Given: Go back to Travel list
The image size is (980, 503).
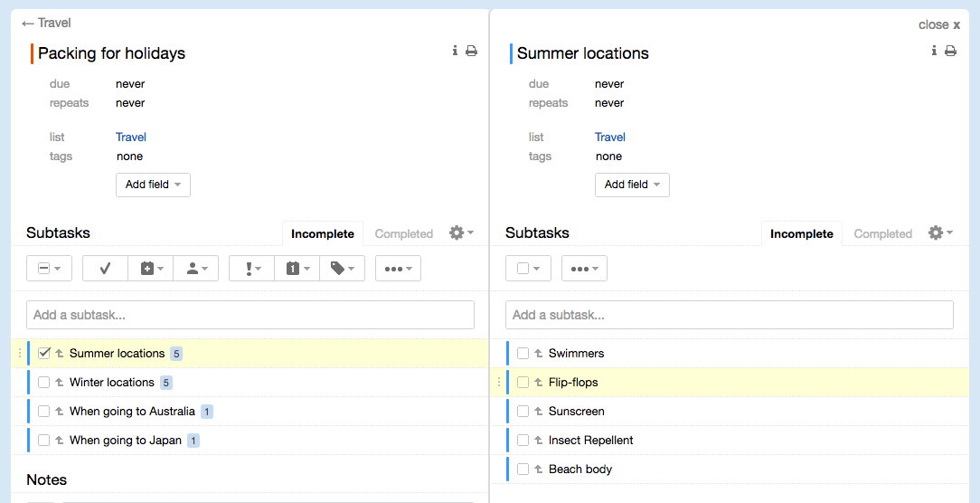Looking at the screenshot, I should point(46,24).
